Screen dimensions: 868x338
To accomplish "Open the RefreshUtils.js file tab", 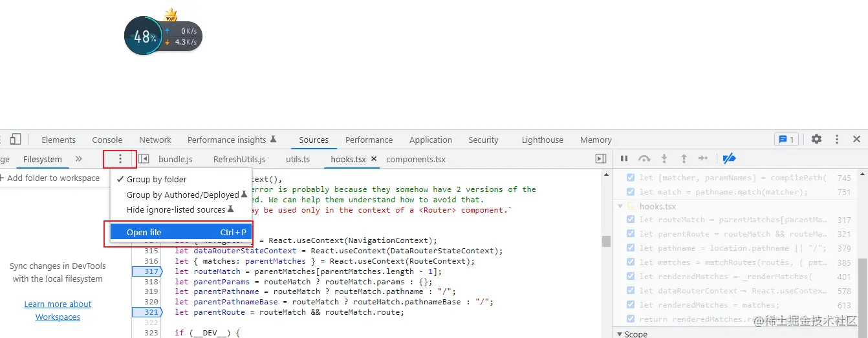I will click(239, 159).
